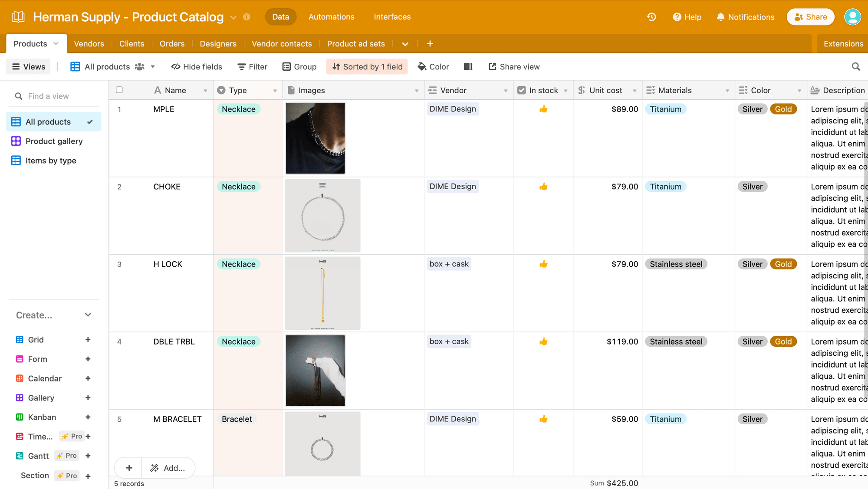Select the Gold color chip for H LOCK
The height and width of the screenshot is (489, 868).
[x=783, y=264]
